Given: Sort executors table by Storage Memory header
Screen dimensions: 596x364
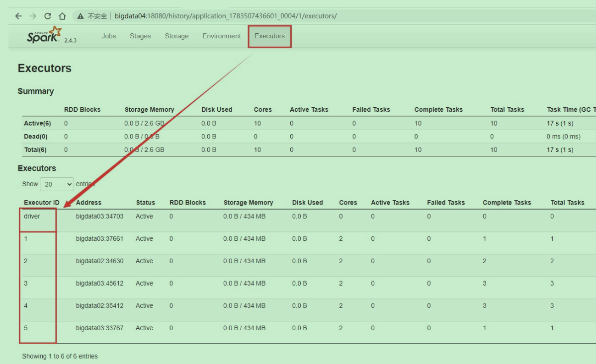Looking at the screenshot, I should click(248, 203).
